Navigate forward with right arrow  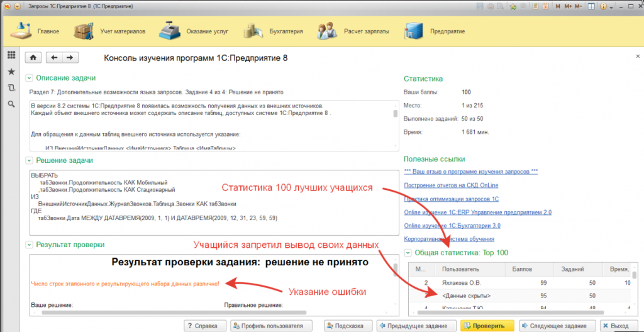click(70, 58)
